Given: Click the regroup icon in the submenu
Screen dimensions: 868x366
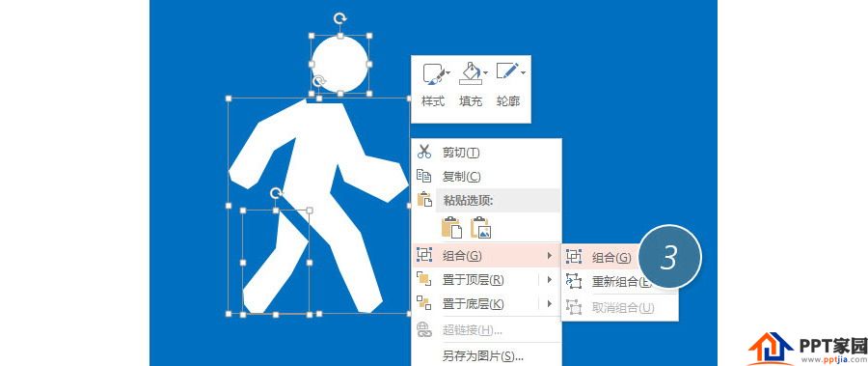Looking at the screenshot, I should [x=574, y=281].
